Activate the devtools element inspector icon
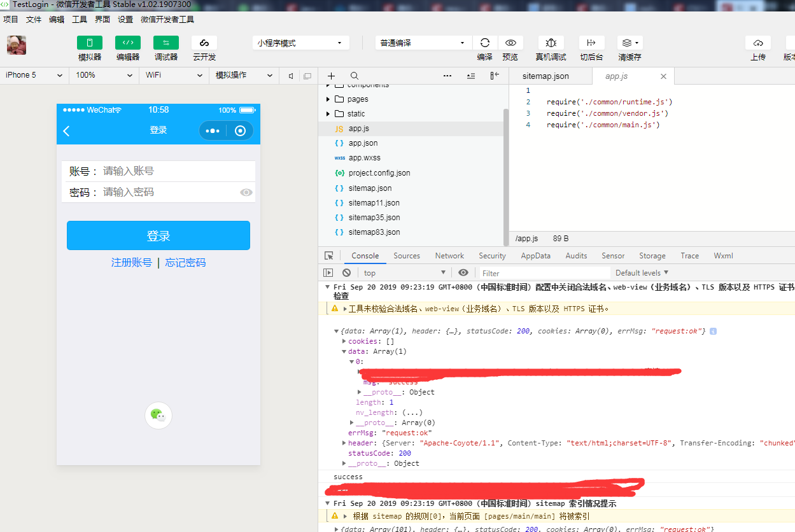This screenshot has width=795, height=532. [x=328, y=256]
